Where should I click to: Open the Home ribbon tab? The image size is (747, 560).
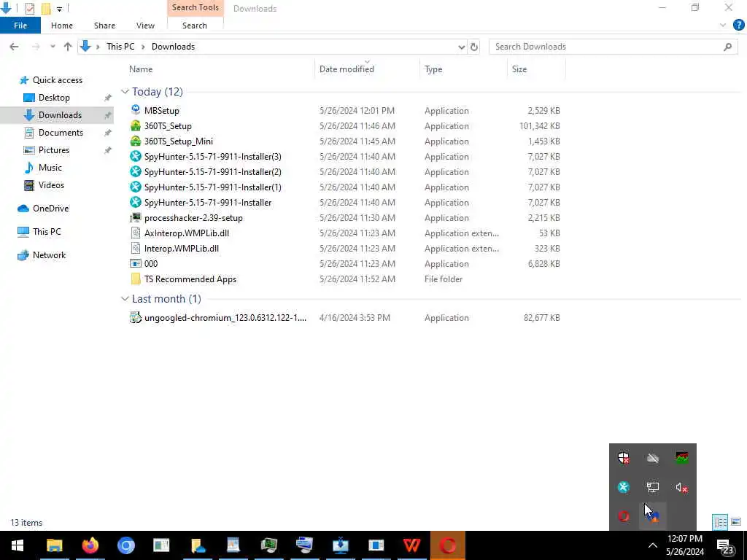click(x=62, y=26)
